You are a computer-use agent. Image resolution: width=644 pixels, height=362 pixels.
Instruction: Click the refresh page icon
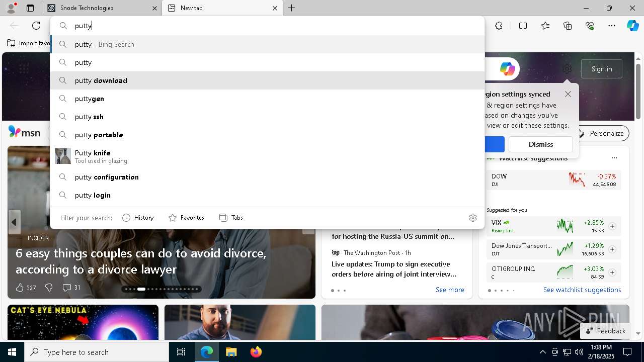[x=36, y=26]
